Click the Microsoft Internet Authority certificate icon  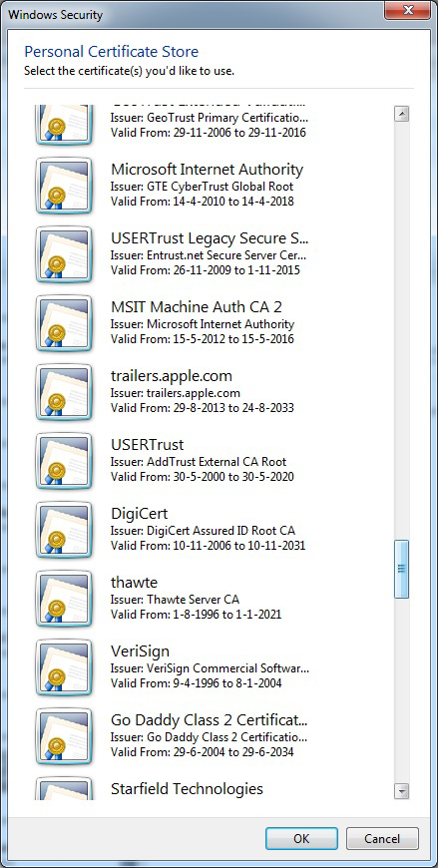coord(64,186)
